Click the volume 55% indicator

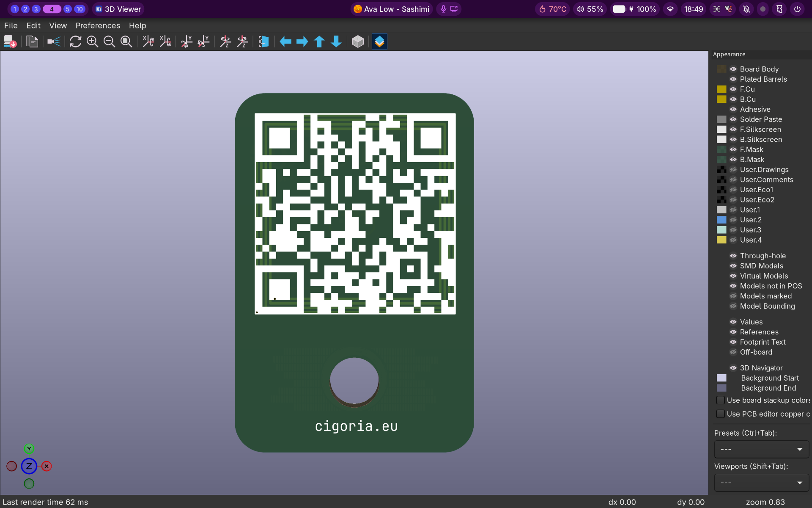click(590, 9)
